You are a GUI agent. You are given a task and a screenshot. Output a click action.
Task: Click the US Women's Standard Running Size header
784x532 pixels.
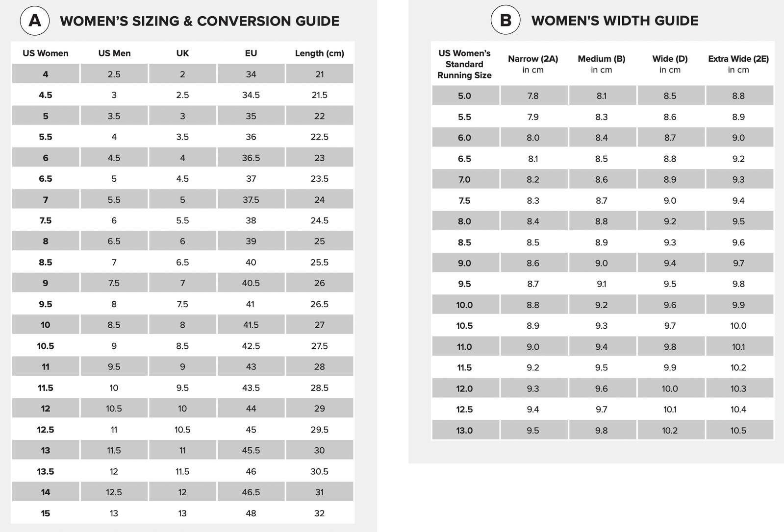point(464,64)
